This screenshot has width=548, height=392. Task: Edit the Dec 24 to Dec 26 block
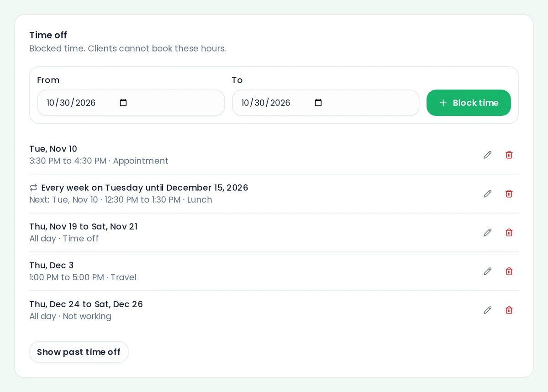pos(487,310)
